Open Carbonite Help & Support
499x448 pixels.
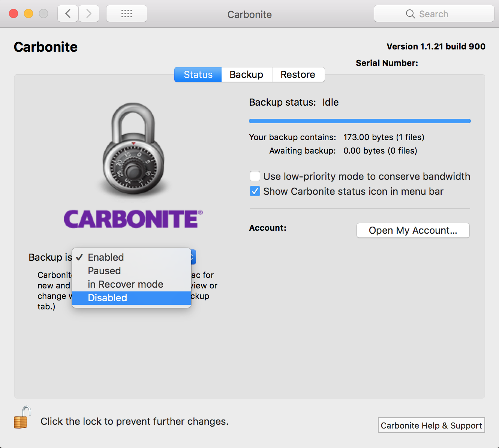coord(431,426)
